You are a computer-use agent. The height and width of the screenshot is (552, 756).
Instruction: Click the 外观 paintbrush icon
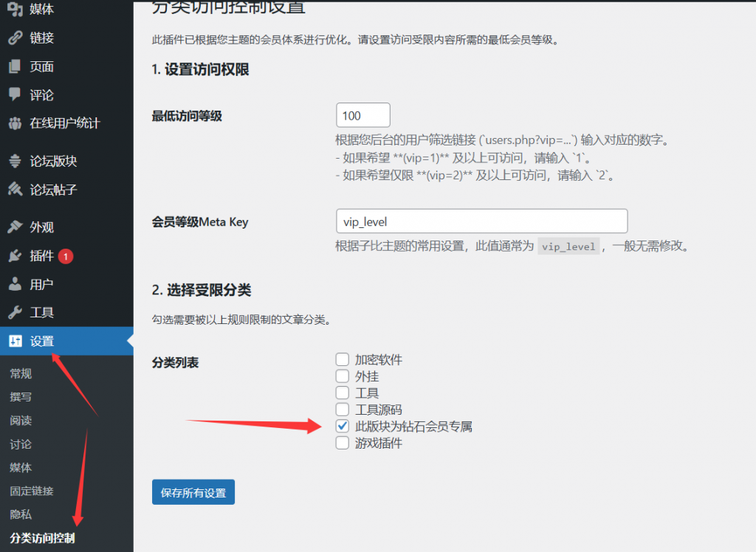point(15,227)
